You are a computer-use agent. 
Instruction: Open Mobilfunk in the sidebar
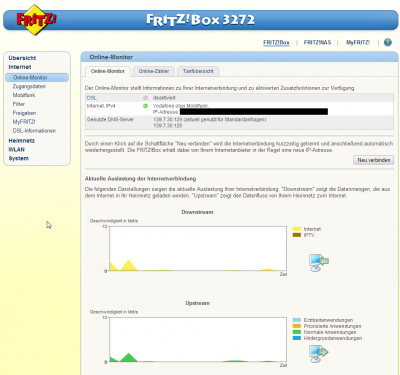click(x=24, y=95)
